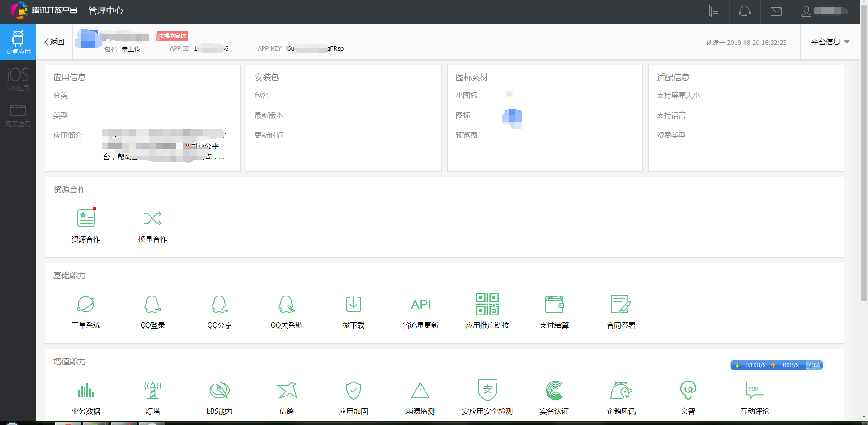Go back with 返回 link
This screenshot has height=425, width=868.
[x=54, y=42]
